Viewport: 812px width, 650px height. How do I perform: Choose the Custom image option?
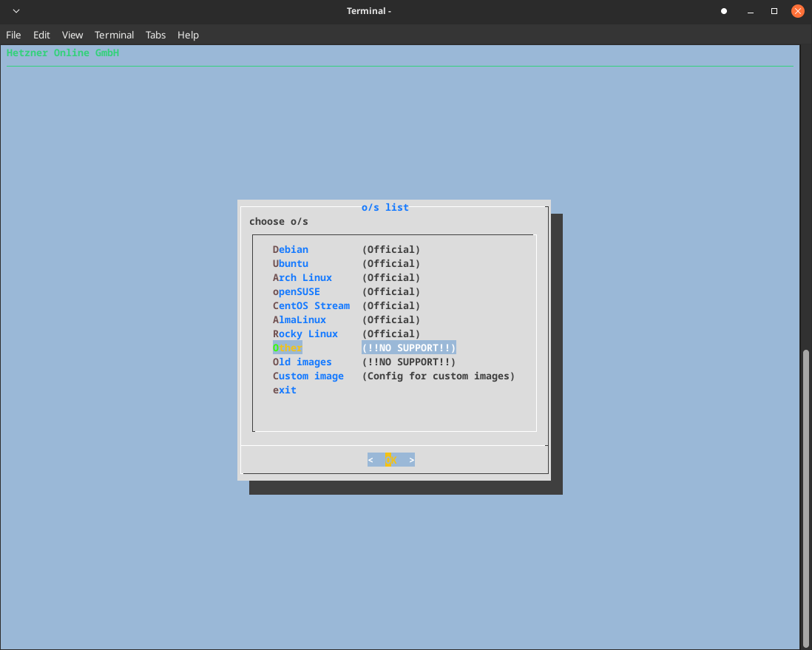(308, 376)
